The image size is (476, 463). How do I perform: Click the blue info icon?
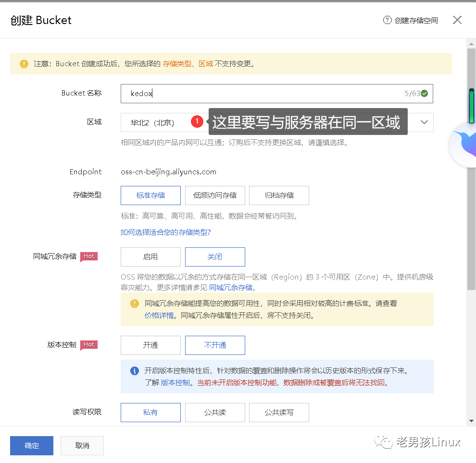[135, 371]
